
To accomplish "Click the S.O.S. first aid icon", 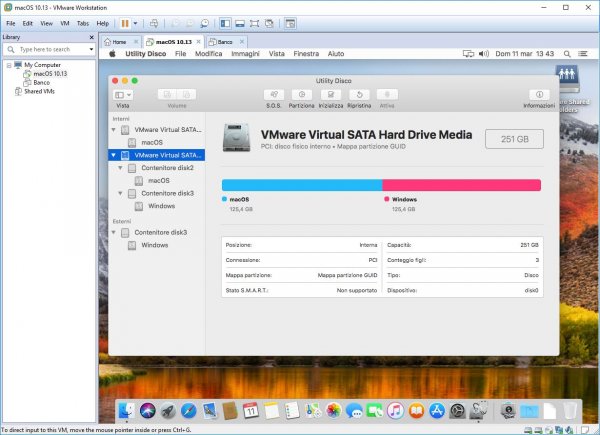I will [273, 94].
